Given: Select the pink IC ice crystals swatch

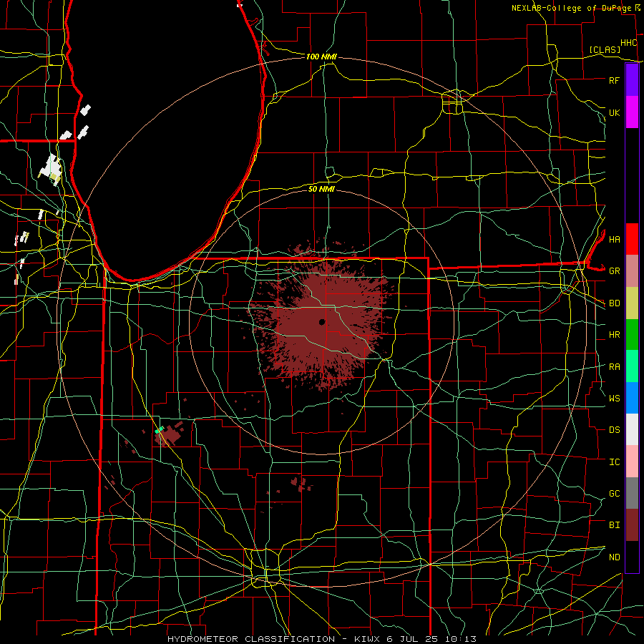Looking at the screenshot, I should [x=632, y=462].
